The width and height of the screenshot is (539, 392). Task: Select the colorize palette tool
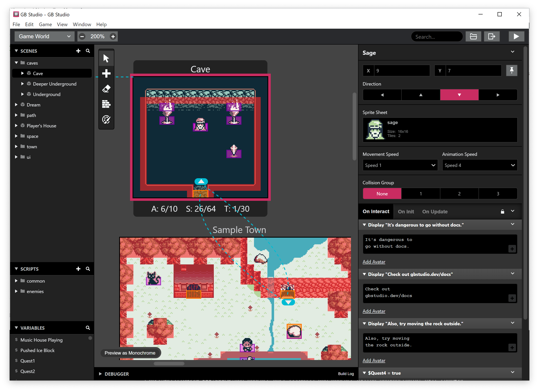click(106, 120)
